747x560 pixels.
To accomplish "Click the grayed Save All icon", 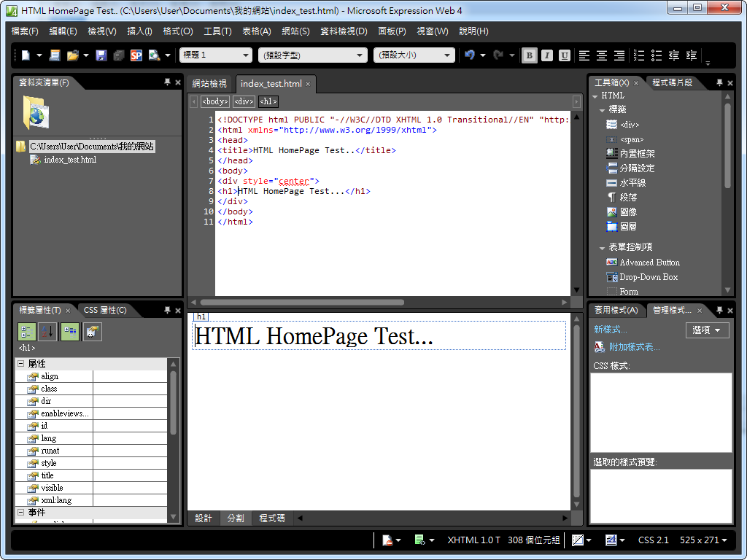I will pyautogui.click(x=119, y=55).
